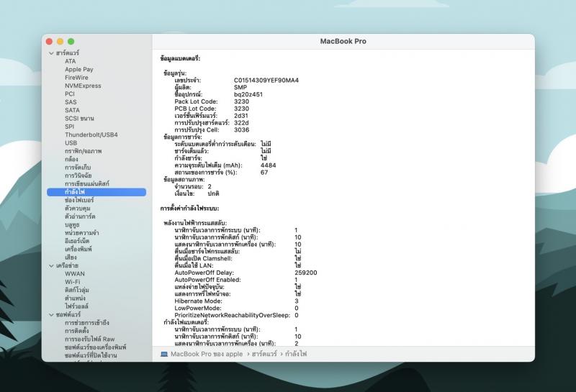This screenshot has width=576, height=392.
Task: Select เสียง in the sidebar
Action: click(71, 257)
